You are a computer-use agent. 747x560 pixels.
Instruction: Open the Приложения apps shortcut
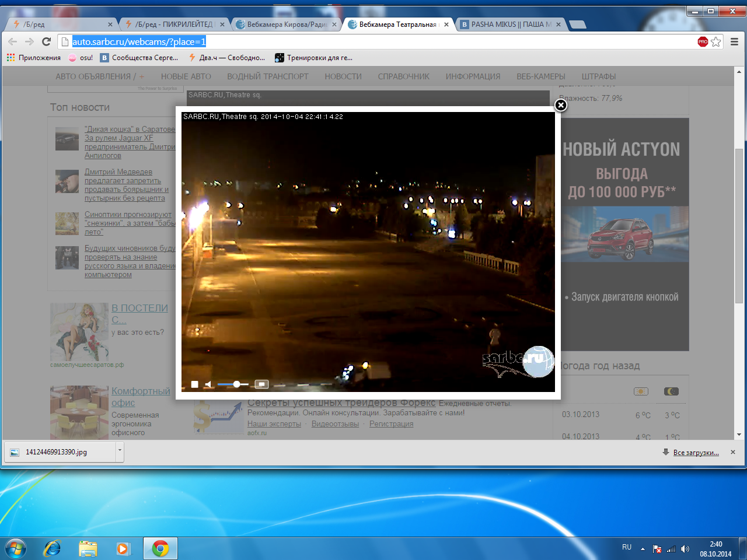(x=34, y=58)
